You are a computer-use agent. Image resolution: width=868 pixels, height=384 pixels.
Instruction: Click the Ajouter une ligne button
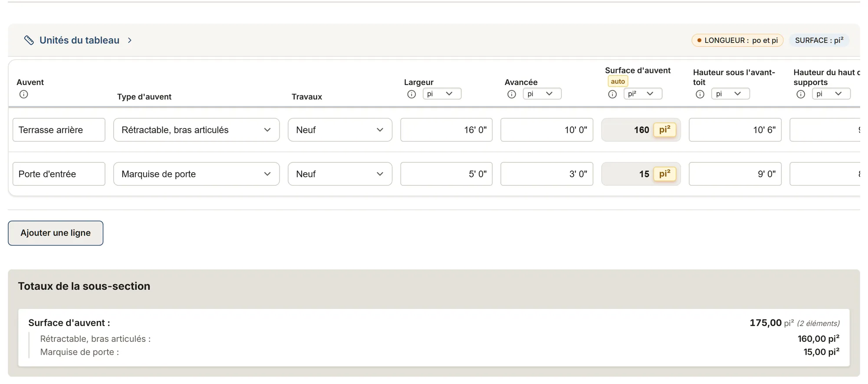pyautogui.click(x=56, y=233)
